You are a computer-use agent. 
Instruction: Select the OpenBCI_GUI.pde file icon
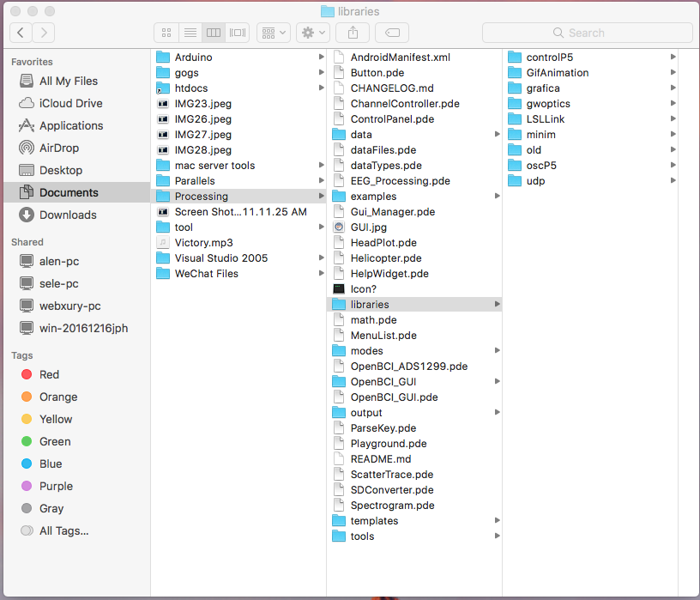click(x=339, y=397)
